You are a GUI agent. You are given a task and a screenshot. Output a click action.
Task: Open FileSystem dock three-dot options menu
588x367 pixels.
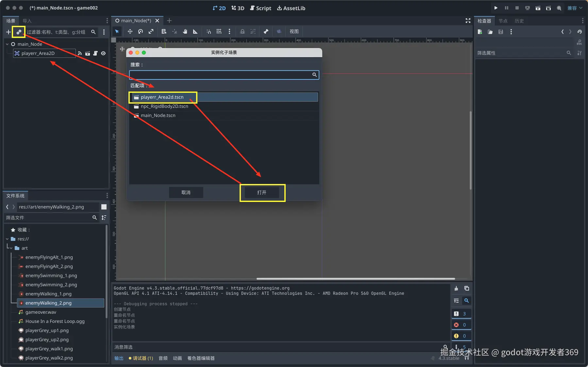click(x=107, y=195)
